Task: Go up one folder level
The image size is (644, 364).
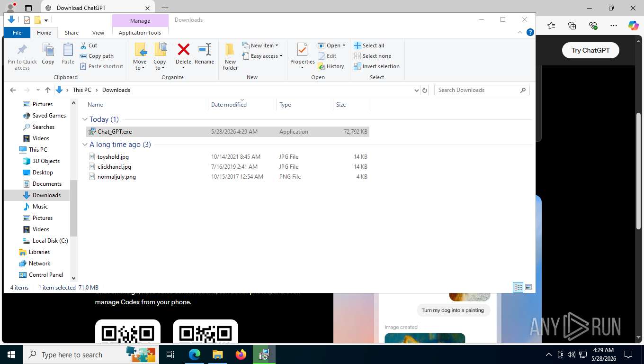Action: point(47,90)
